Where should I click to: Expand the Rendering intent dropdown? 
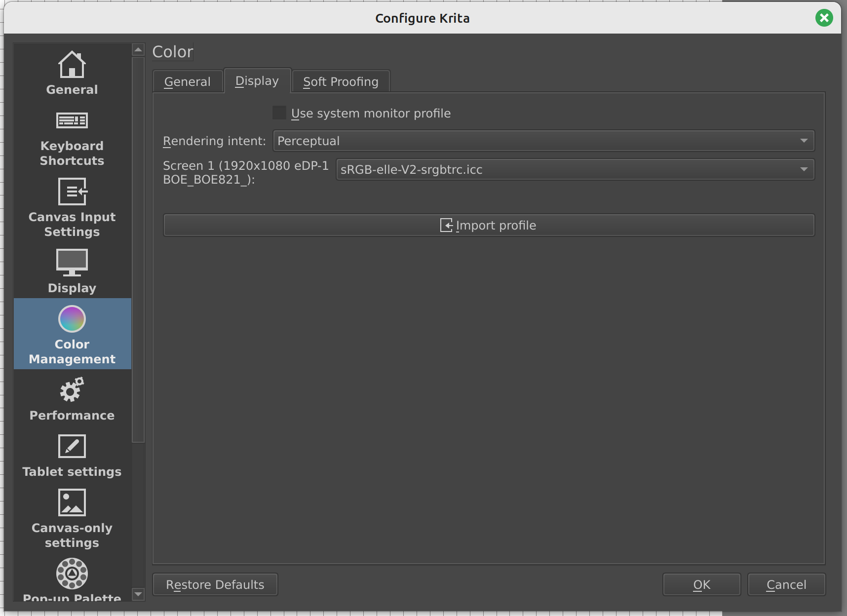tap(543, 141)
